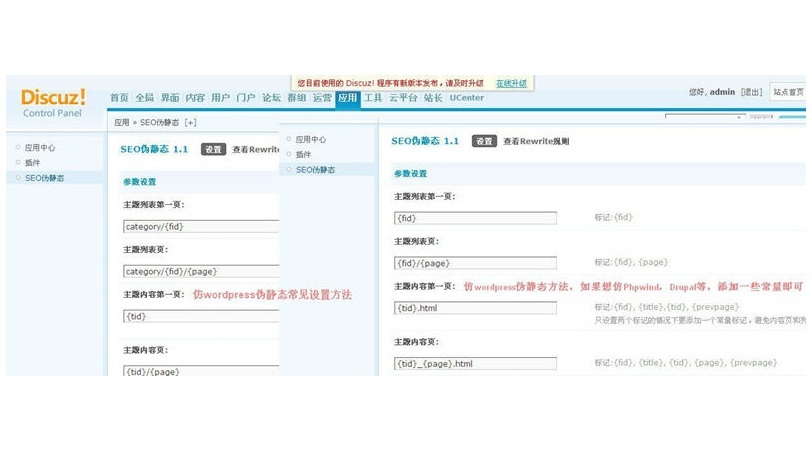Open the 首页 menu
Image resolution: width=812 pixels, height=451 pixels.
tap(119, 97)
